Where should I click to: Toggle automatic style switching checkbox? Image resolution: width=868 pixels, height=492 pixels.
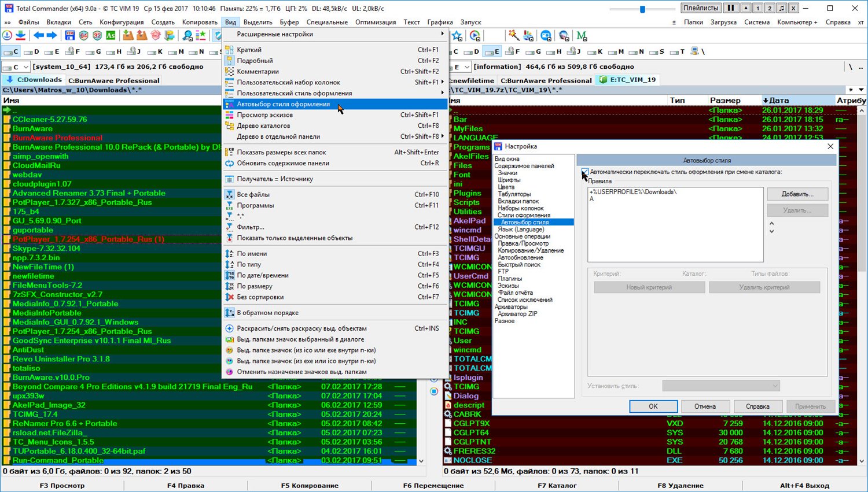pos(584,172)
